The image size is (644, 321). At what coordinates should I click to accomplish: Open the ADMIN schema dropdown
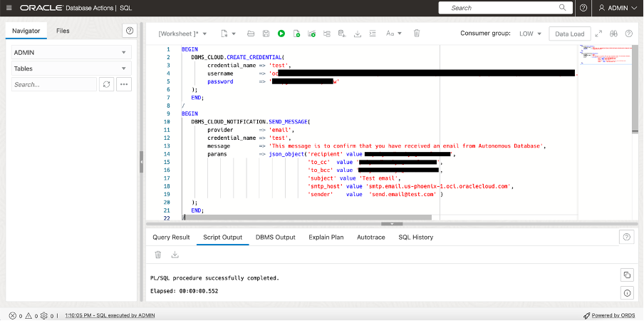(71, 53)
